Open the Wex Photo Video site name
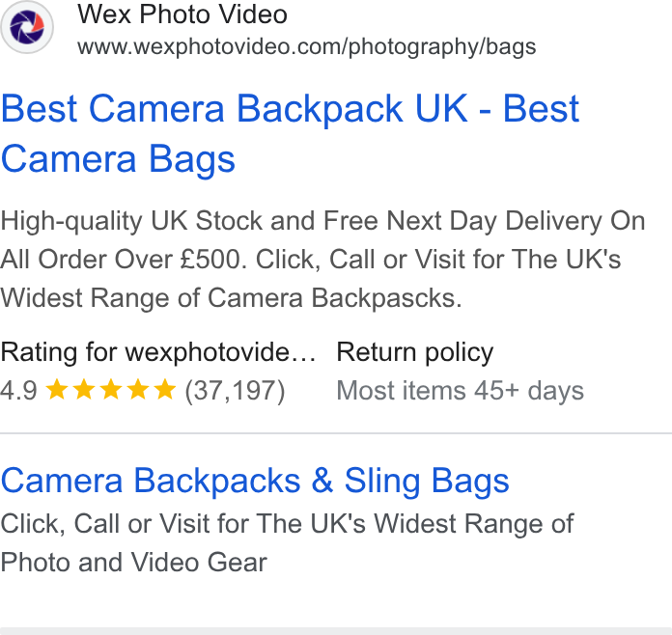This screenshot has width=672, height=635. pos(182,14)
